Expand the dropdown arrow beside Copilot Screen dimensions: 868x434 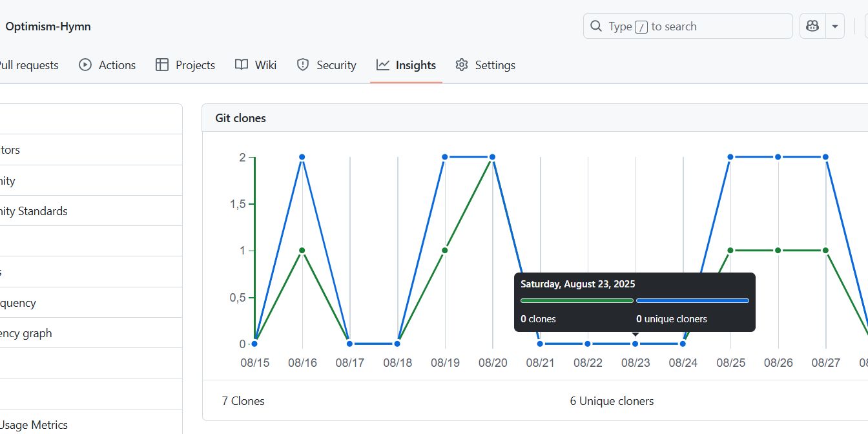click(x=835, y=26)
